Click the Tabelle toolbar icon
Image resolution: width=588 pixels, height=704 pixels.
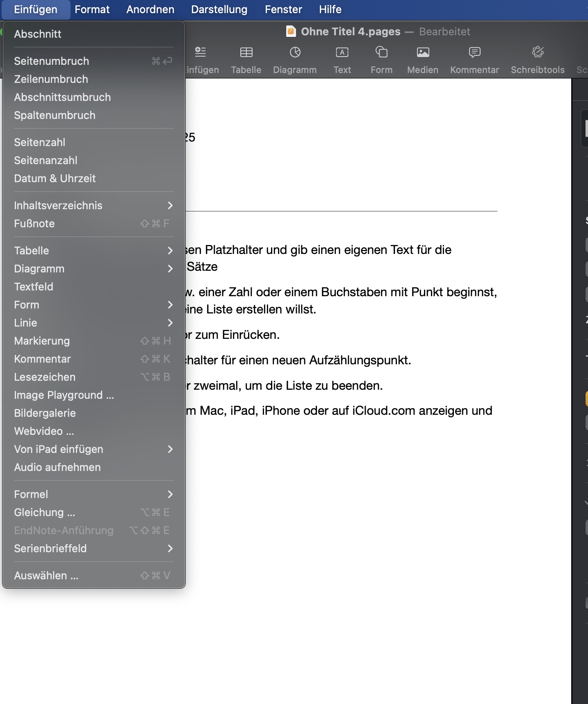point(246,53)
